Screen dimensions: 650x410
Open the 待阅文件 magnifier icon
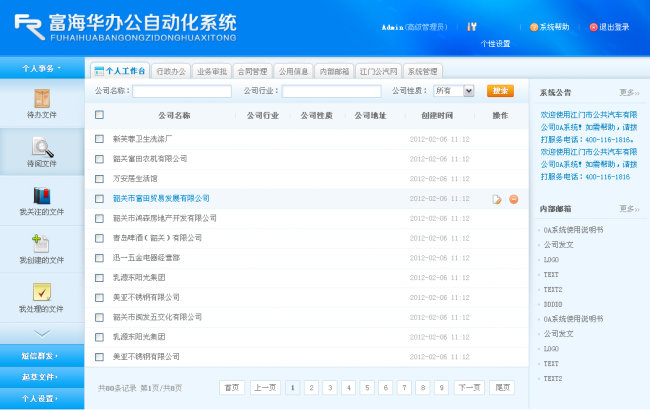pyautogui.click(x=42, y=147)
